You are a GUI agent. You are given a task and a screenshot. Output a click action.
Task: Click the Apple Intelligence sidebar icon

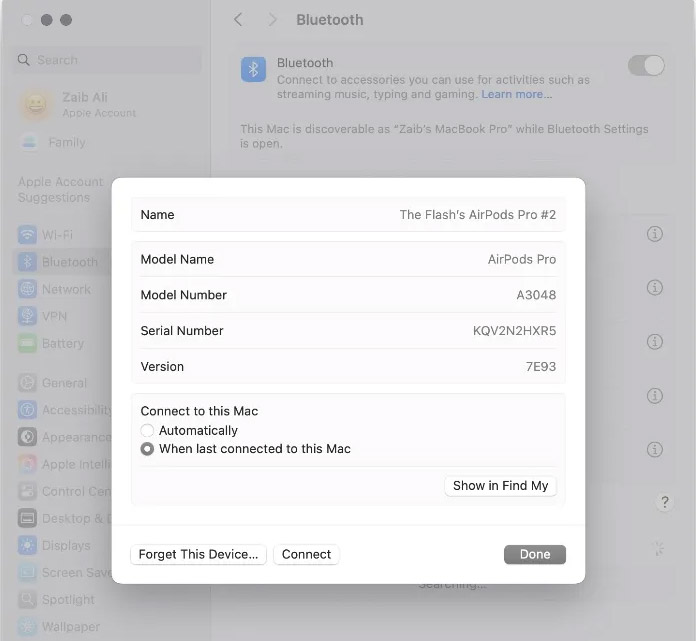[27, 464]
